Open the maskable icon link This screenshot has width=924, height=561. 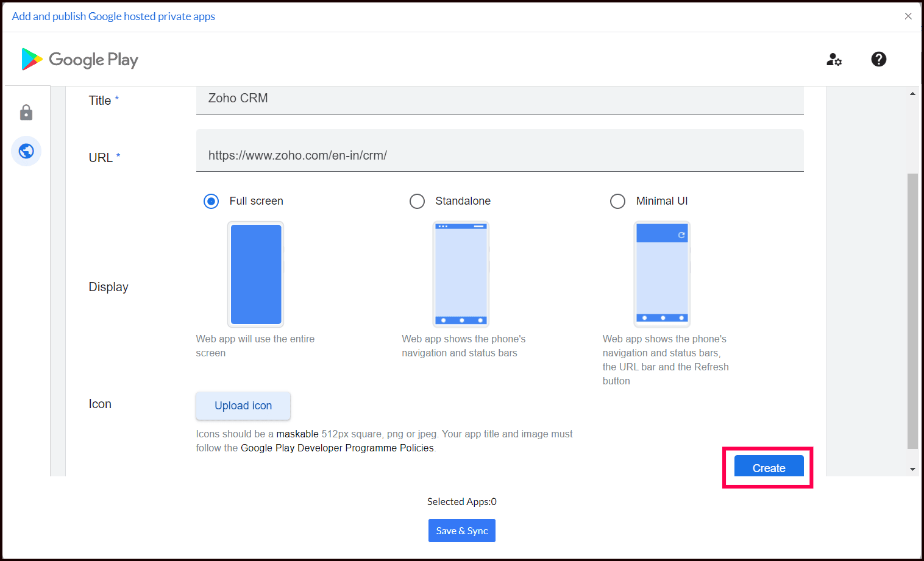pos(297,434)
